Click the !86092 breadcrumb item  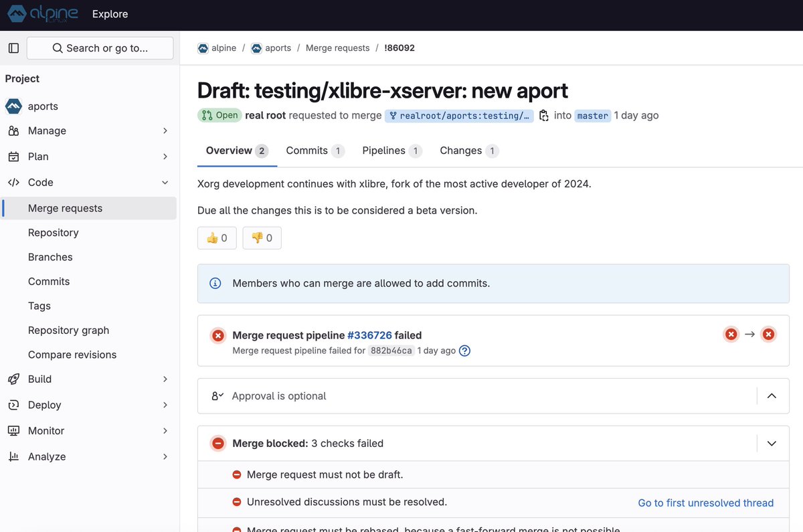399,48
